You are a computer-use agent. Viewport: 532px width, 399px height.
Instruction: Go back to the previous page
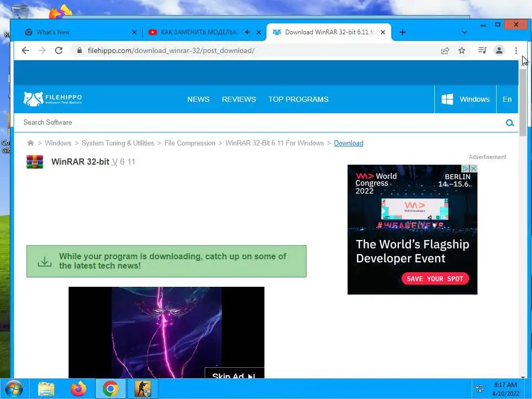(x=25, y=50)
